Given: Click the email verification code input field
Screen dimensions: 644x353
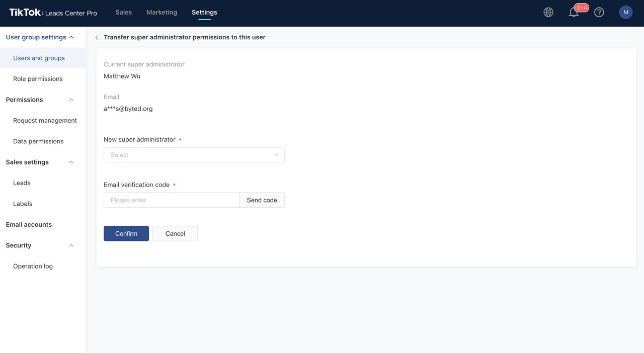Looking at the screenshot, I should (171, 200).
